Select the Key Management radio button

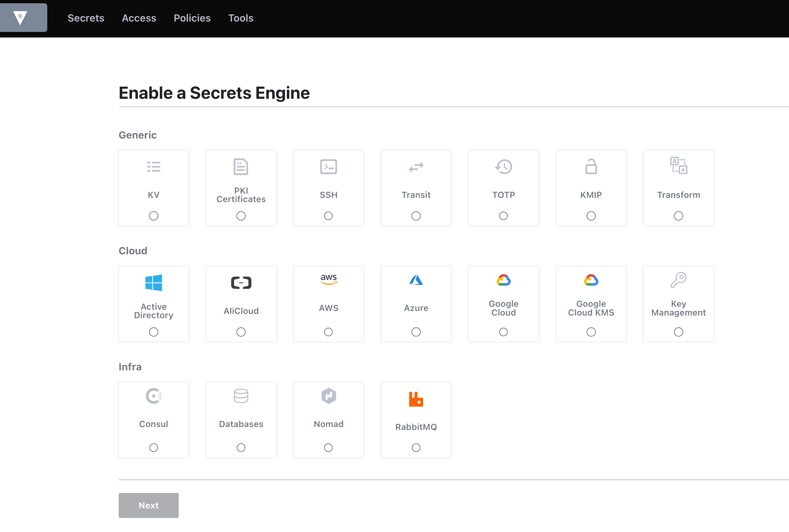coord(679,332)
